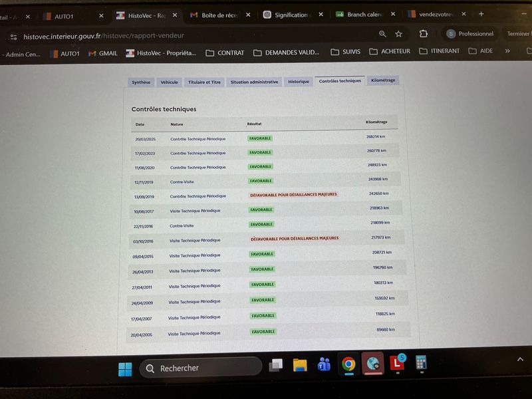Switch to the Véhicule tab
532x399 pixels.
click(x=169, y=82)
